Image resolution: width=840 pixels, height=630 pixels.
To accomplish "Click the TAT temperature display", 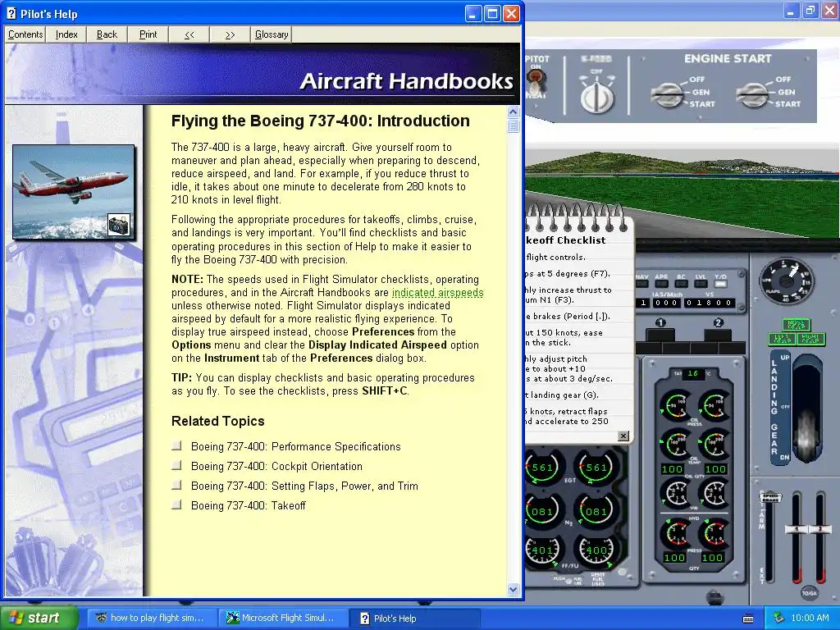I will [x=692, y=373].
